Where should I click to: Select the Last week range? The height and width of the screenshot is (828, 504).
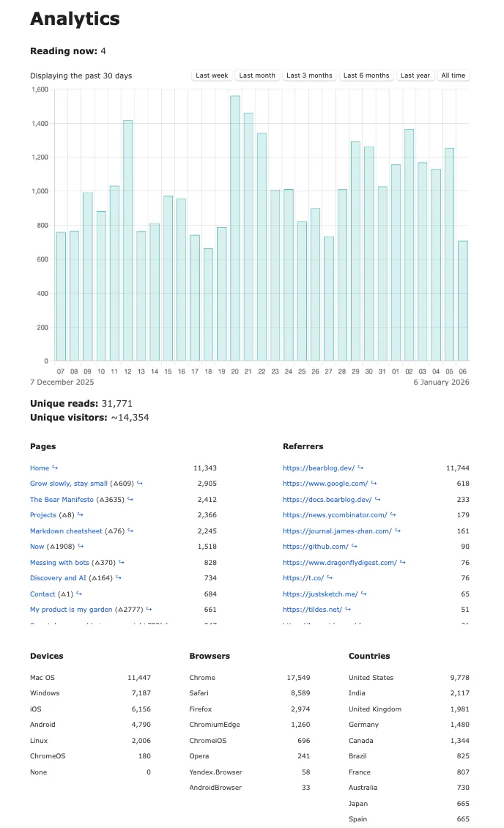212,75
